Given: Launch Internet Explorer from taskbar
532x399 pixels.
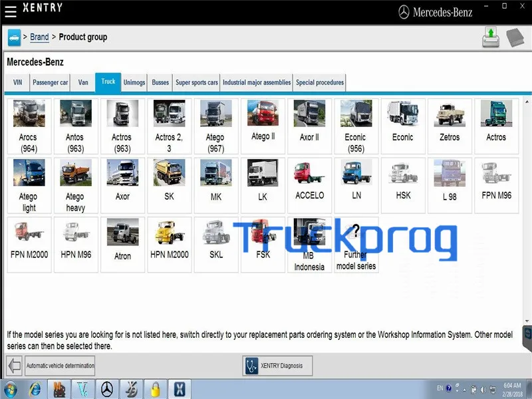Looking at the screenshot, I should pos(35,389).
